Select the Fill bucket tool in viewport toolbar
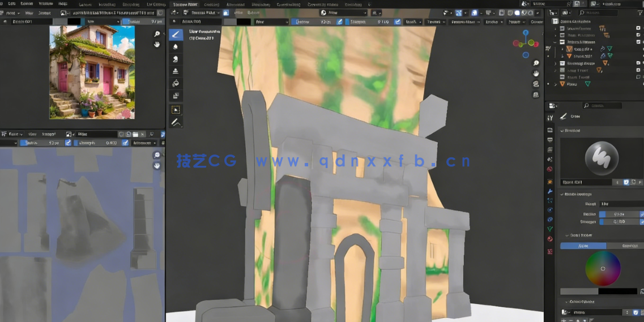Viewport: 644px width, 322px height. [x=176, y=84]
